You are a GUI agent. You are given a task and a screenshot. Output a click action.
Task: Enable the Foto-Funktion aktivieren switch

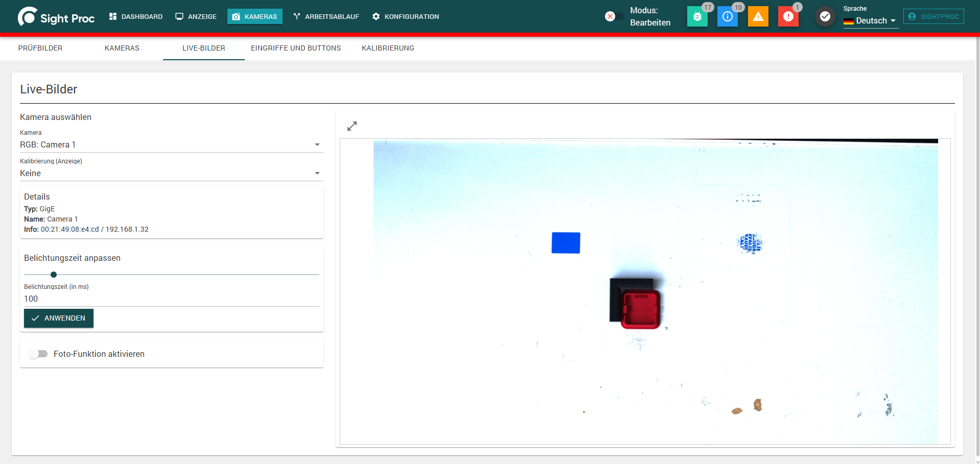click(x=38, y=354)
